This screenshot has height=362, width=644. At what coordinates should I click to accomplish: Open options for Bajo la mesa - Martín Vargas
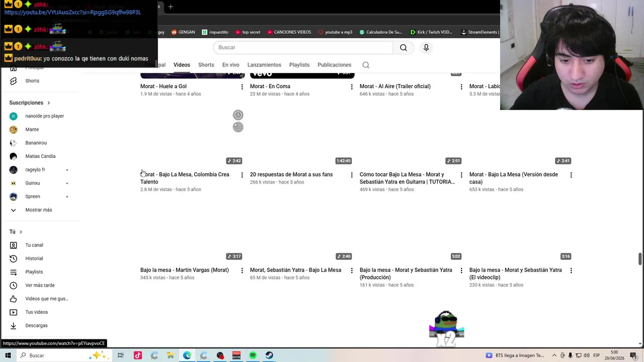pyautogui.click(x=242, y=270)
